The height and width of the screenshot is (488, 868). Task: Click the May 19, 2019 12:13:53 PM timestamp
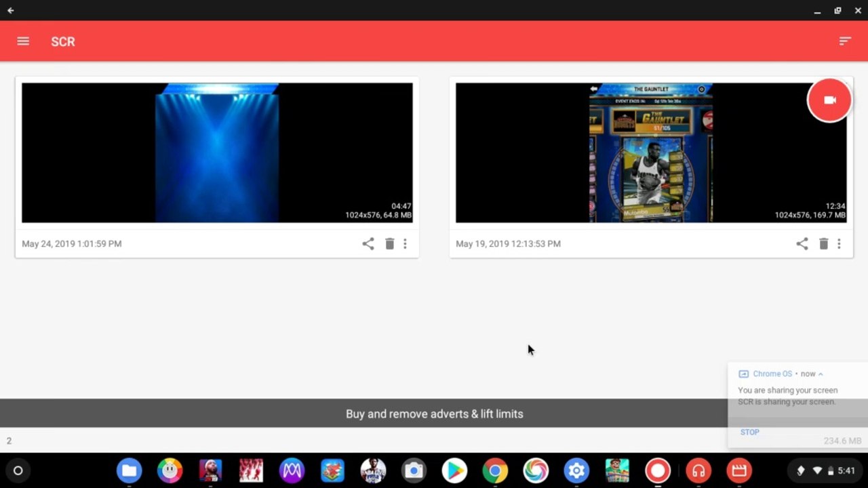pyautogui.click(x=509, y=244)
